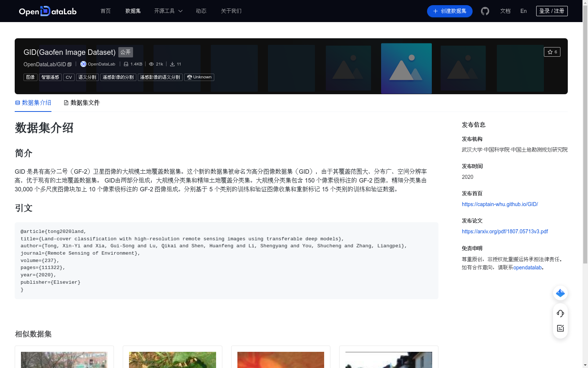Click a banner gallery image thumbnail
Screen dimensions: 588x368
406,68
